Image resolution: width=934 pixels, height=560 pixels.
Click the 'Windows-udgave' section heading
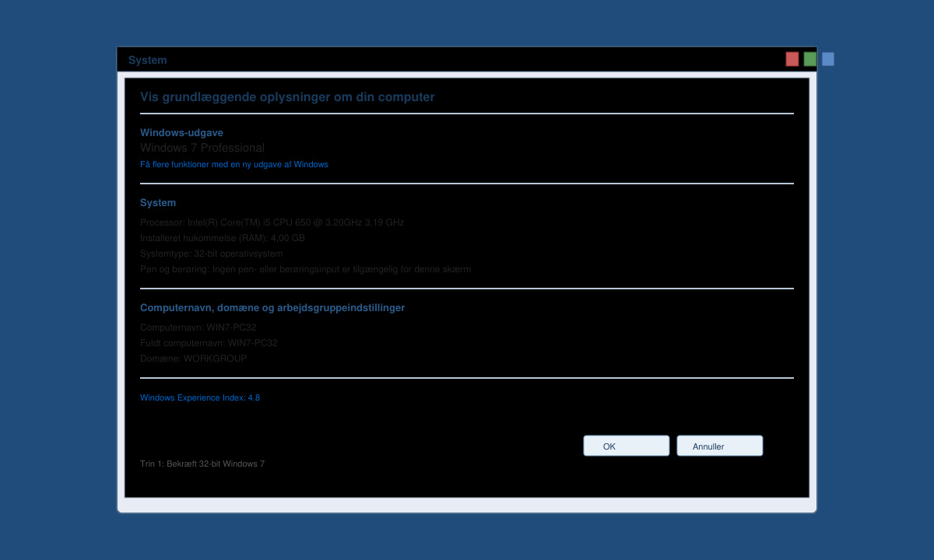point(181,132)
